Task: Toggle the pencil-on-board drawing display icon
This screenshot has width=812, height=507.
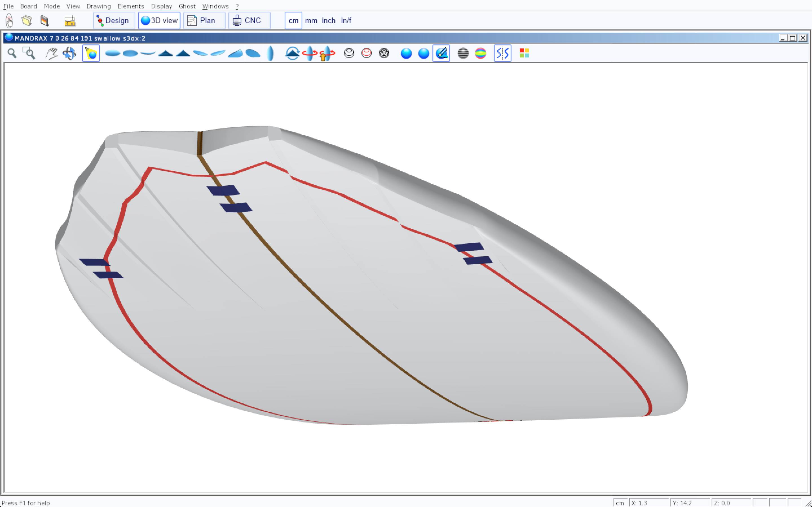Action: [x=441, y=53]
